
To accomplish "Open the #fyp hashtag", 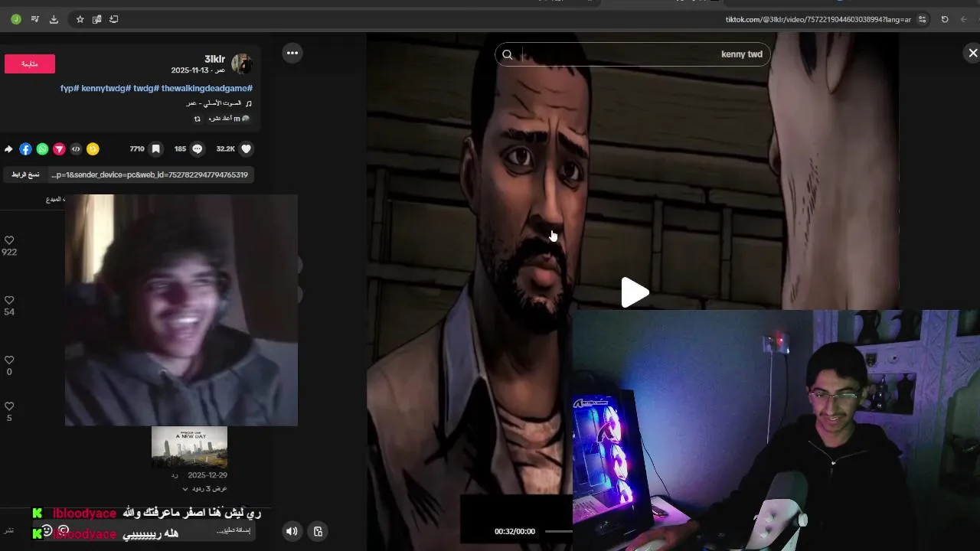I will coord(70,89).
